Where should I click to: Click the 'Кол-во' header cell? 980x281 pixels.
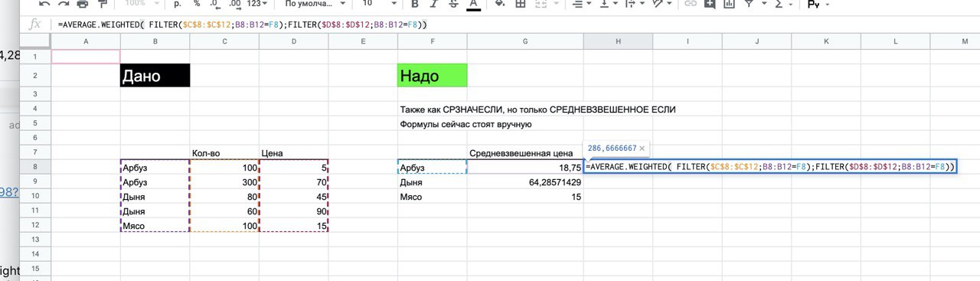click(224, 153)
